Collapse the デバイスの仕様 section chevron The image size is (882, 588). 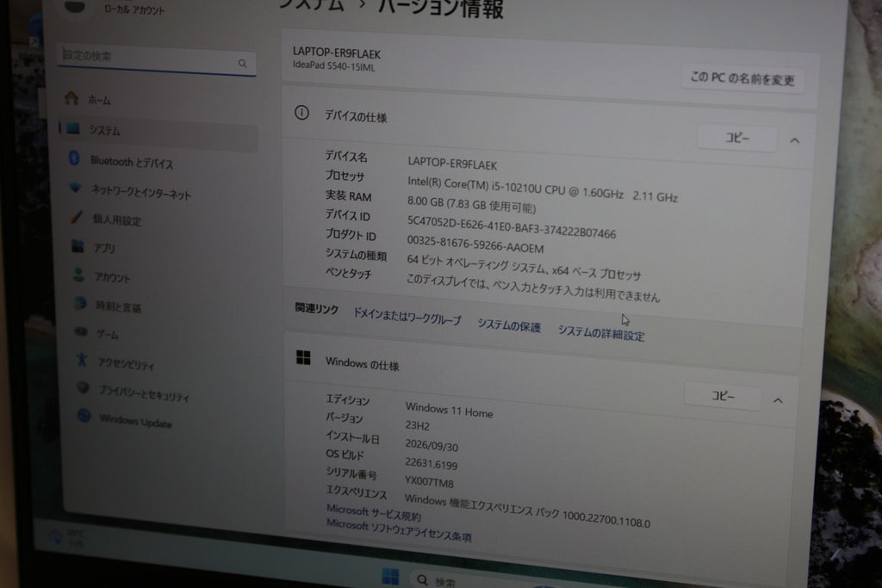[x=795, y=140]
